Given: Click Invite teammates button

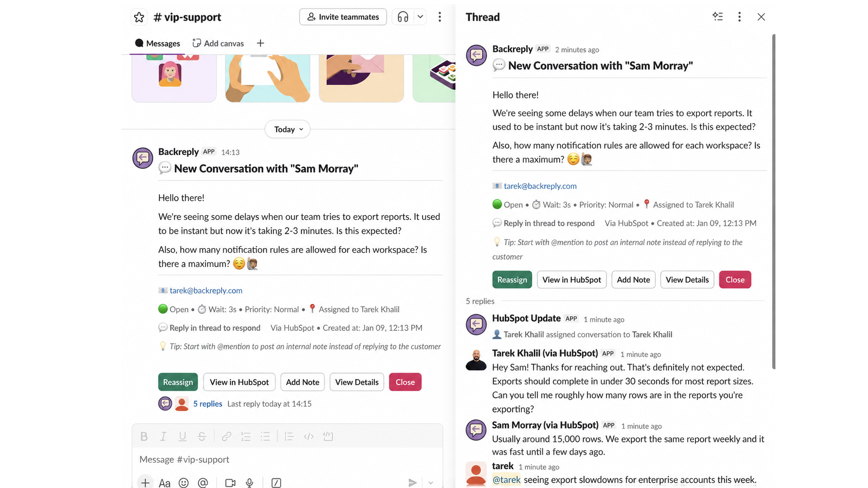Looking at the screenshot, I should pos(343,17).
